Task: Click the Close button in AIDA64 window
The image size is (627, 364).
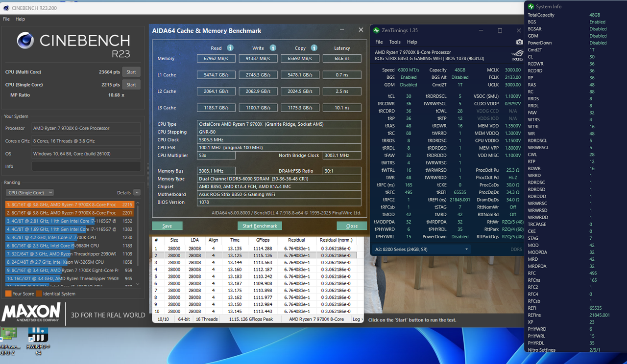Action: 352,226
